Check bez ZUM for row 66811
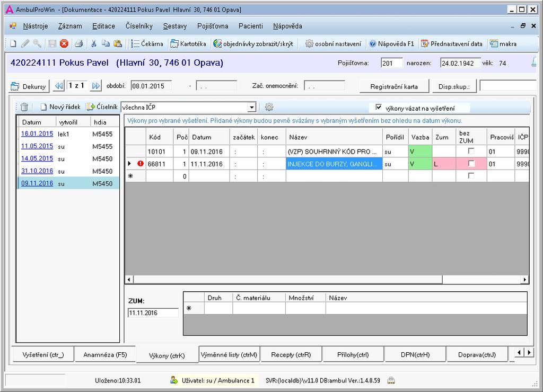This screenshot has height=392, width=543. click(x=471, y=164)
